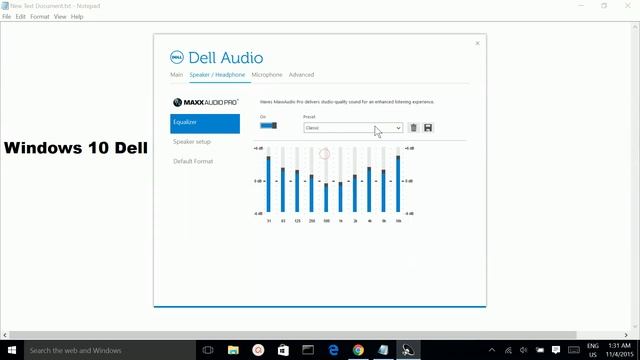Image resolution: width=640 pixels, height=360 pixels.
Task: Open Notepad's Edit menu
Action: [20, 17]
